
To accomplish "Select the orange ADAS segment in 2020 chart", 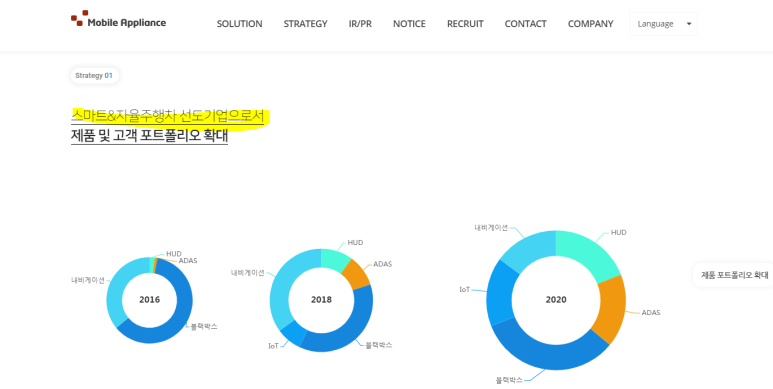I will click(x=609, y=310).
